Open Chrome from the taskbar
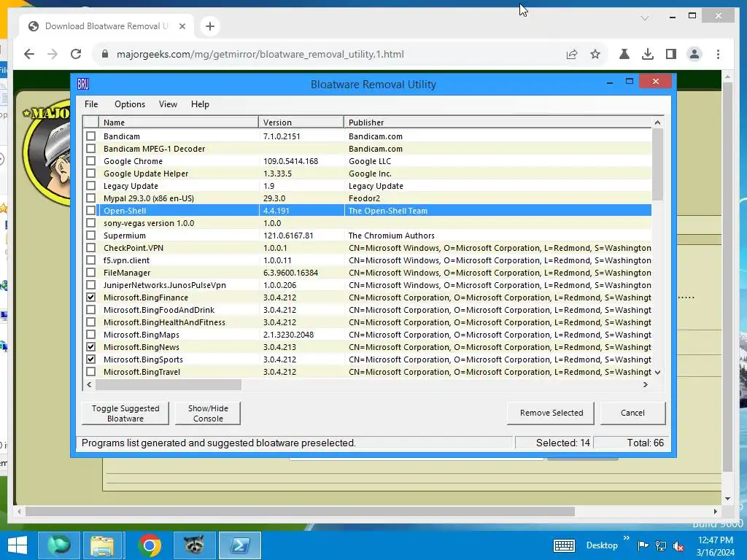This screenshot has width=747, height=560. [150, 545]
